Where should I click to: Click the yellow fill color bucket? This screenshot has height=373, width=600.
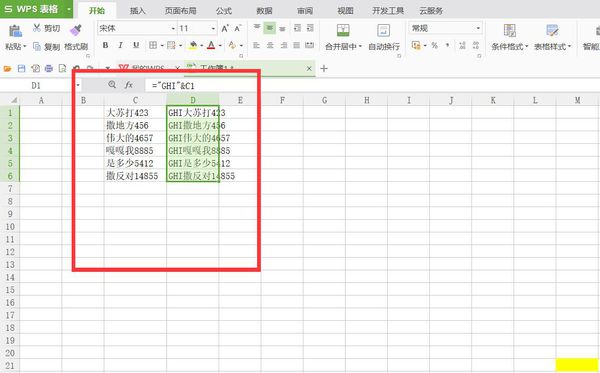(x=193, y=46)
